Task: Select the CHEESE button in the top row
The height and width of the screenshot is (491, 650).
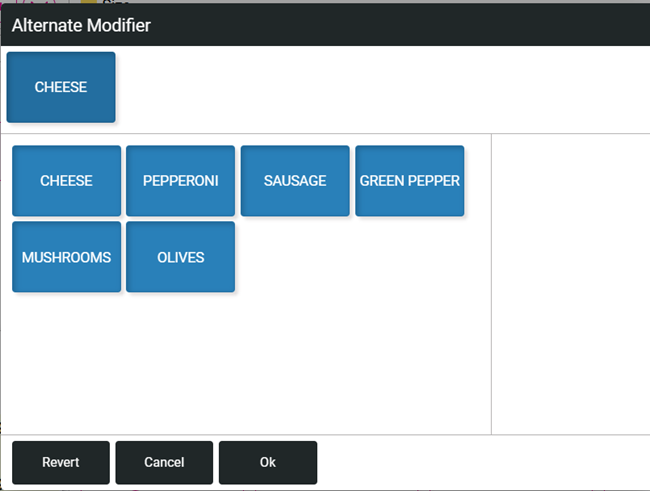Action: (61, 87)
